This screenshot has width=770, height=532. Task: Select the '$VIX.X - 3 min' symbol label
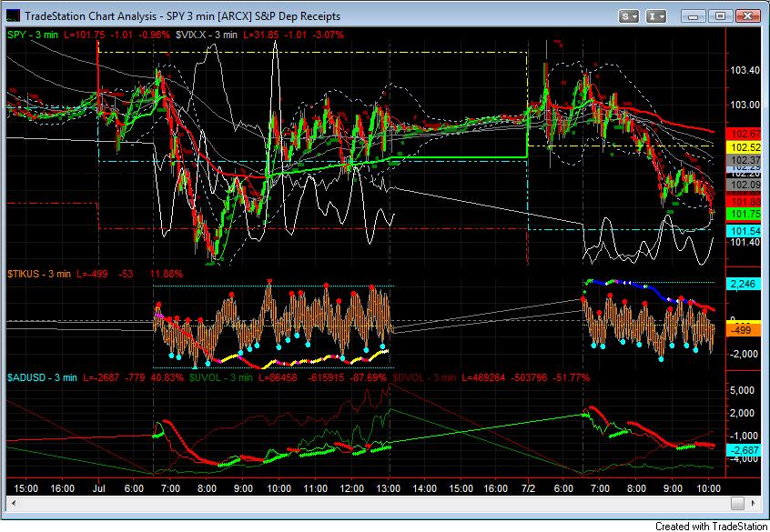click(x=207, y=35)
